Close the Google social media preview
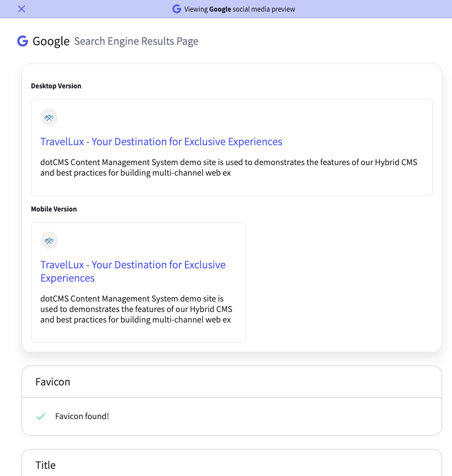 (22, 9)
